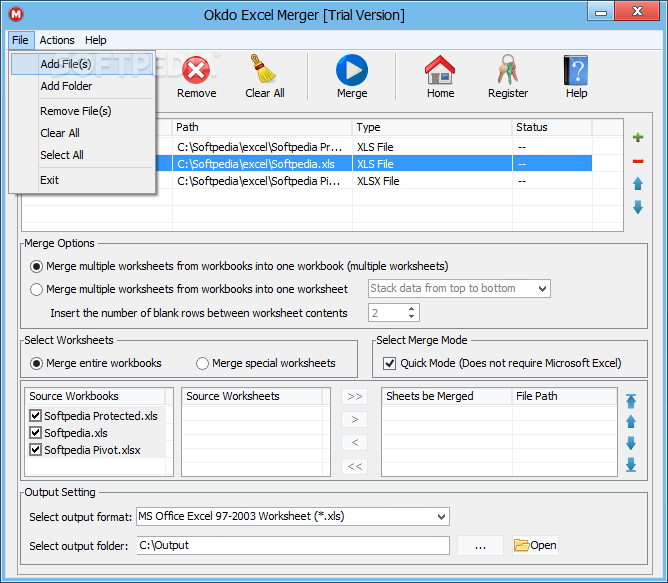The height and width of the screenshot is (583, 668).
Task: Toggle Quick Mode checkbox
Action: point(389,364)
